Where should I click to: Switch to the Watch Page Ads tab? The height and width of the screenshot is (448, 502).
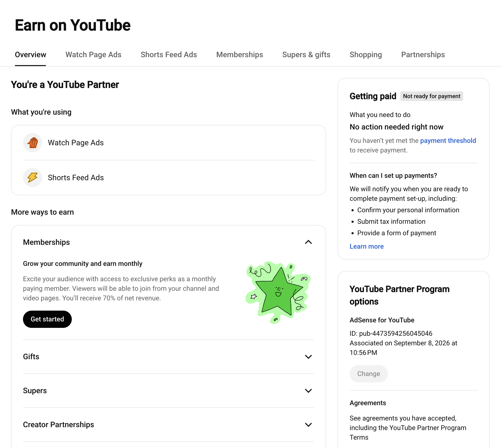(x=93, y=55)
